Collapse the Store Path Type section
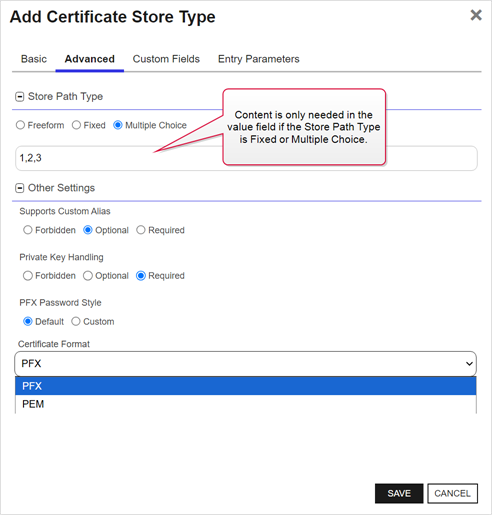This screenshot has width=492, height=515. (x=20, y=97)
